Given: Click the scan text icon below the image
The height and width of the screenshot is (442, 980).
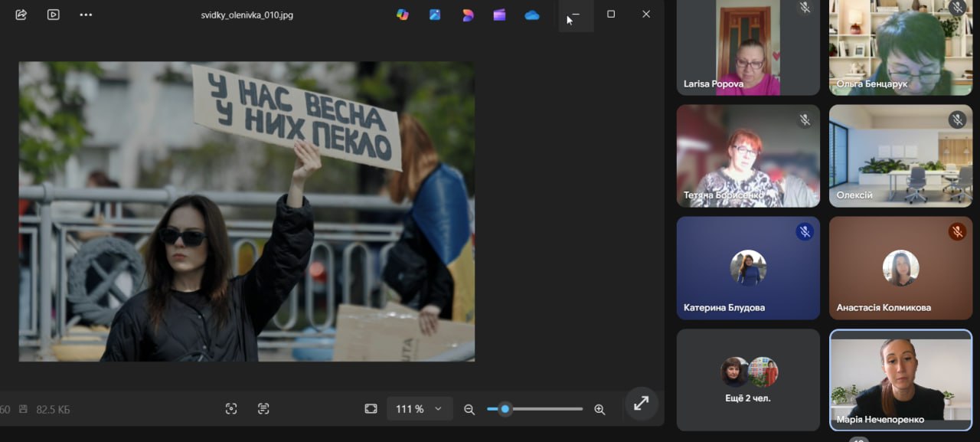Looking at the screenshot, I should [263, 409].
